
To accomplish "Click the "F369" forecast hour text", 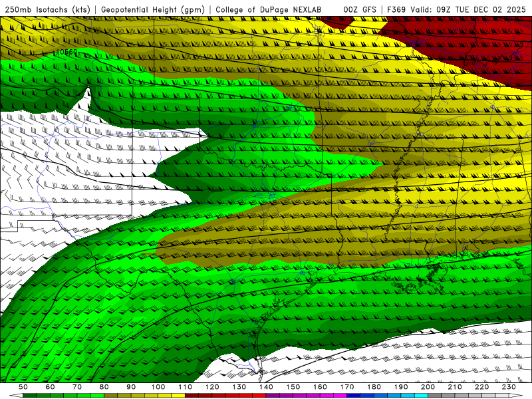I will click(x=396, y=9).
